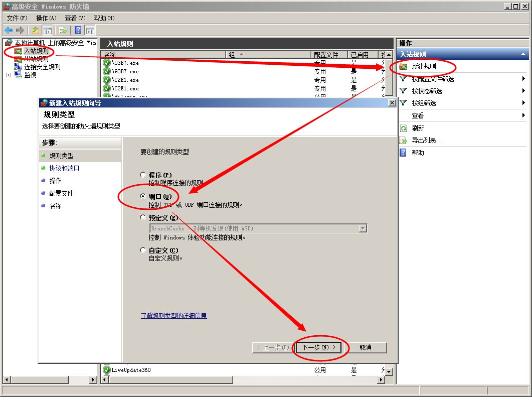
Task: Click the 下一步 button
Action: pos(319,347)
